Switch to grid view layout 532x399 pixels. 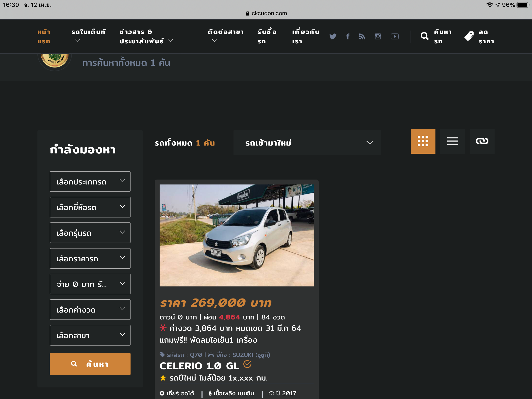(x=423, y=141)
